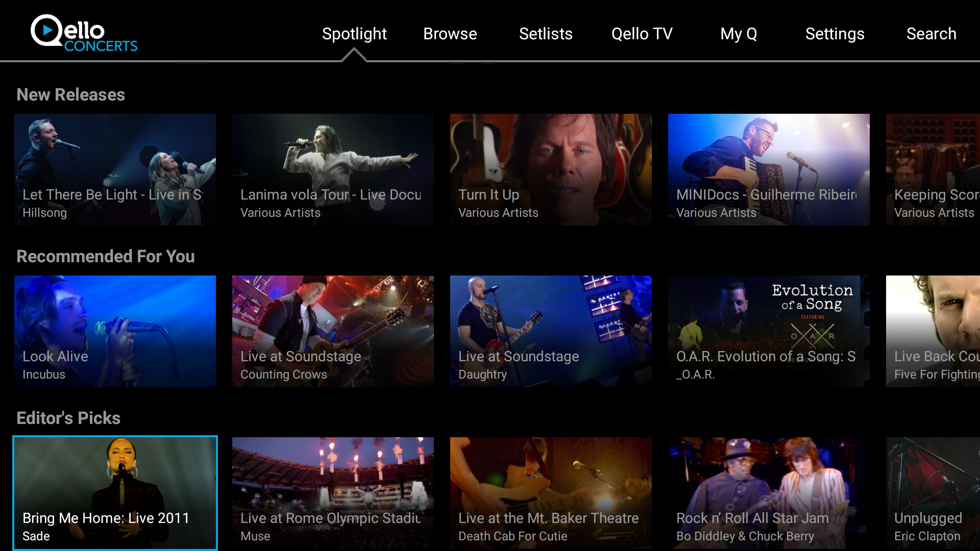Open Qello TV from navigation

point(642,34)
